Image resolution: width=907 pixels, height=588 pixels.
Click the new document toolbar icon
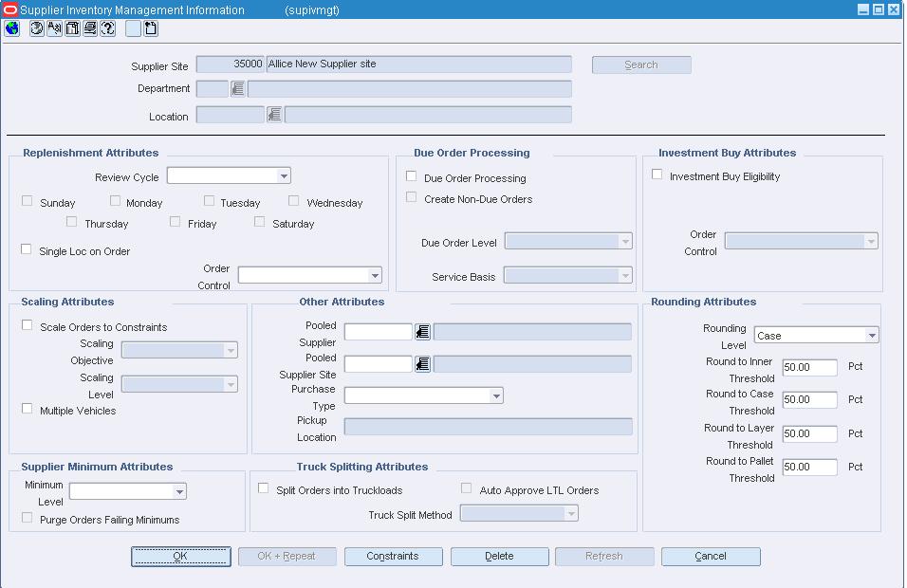tap(151, 28)
